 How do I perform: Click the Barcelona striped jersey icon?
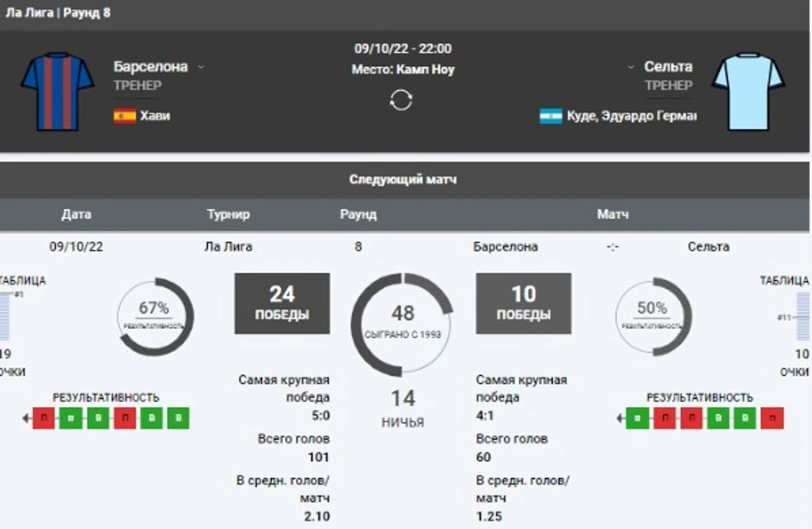(57, 92)
